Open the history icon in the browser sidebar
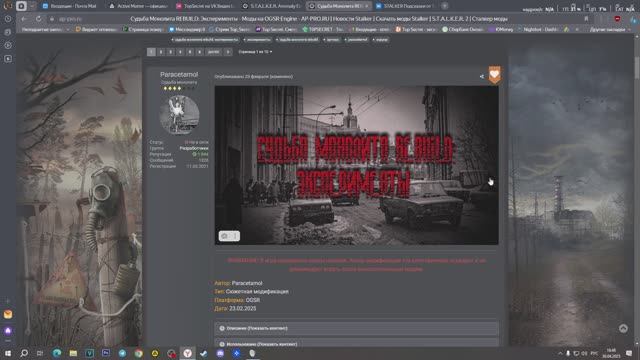Screen dimensions: 640x360 8,19
